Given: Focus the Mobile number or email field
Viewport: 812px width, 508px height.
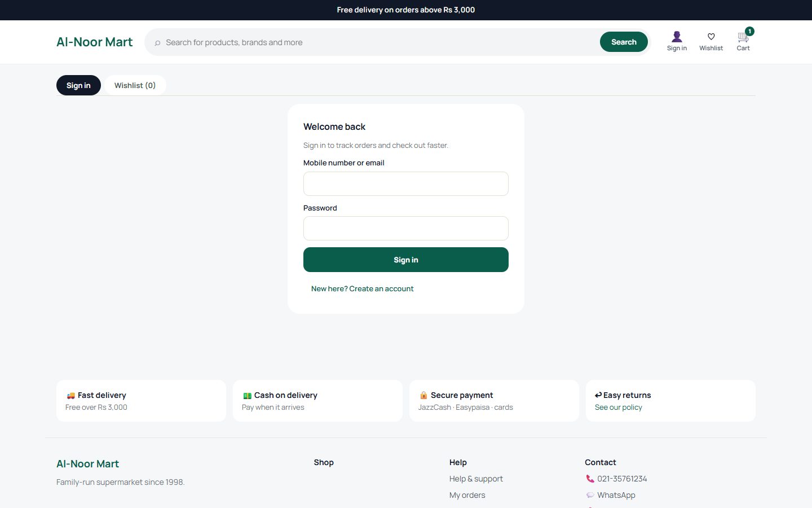Looking at the screenshot, I should (406, 183).
